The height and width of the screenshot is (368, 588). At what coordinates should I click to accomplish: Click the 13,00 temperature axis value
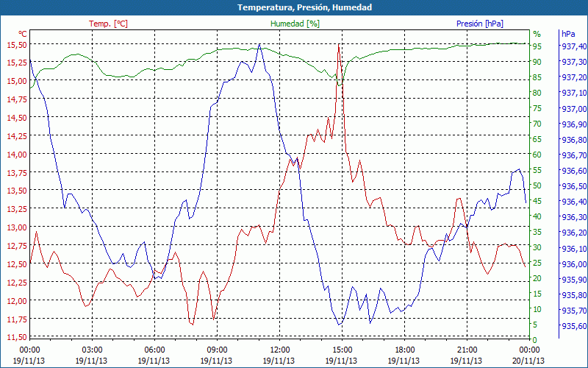(17, 227)
